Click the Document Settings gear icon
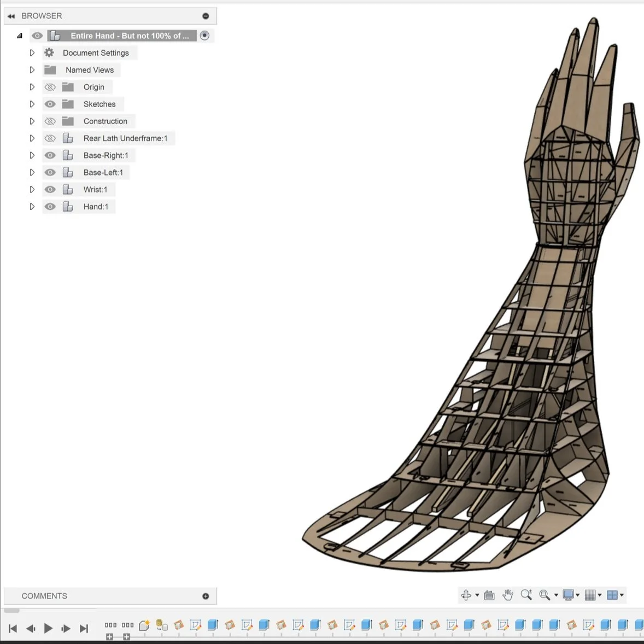This screenshot has height=644, width=644. point(49,52)
